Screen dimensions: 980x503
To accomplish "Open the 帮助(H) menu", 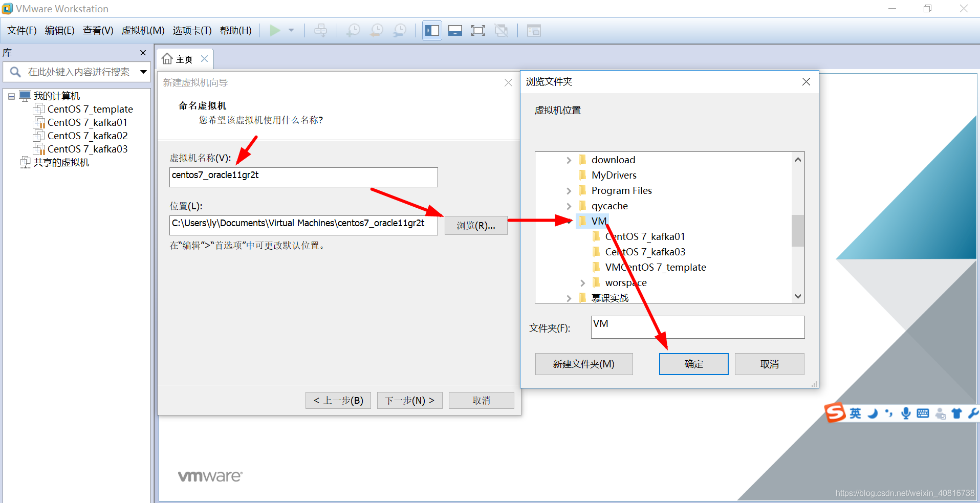I will tap(236, 31).
